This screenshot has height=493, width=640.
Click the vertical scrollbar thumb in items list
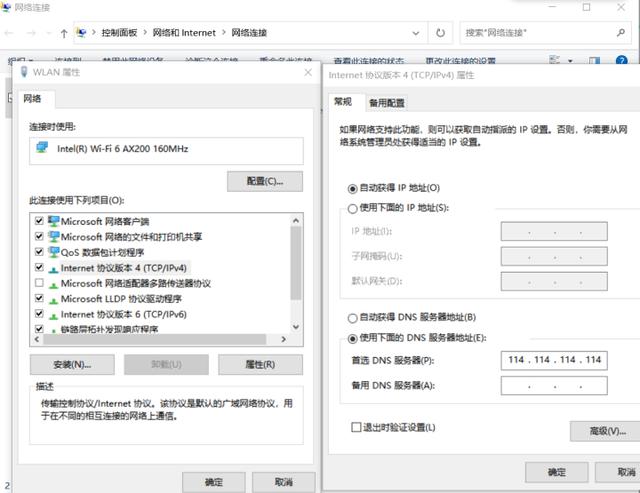tap(296, 263)
